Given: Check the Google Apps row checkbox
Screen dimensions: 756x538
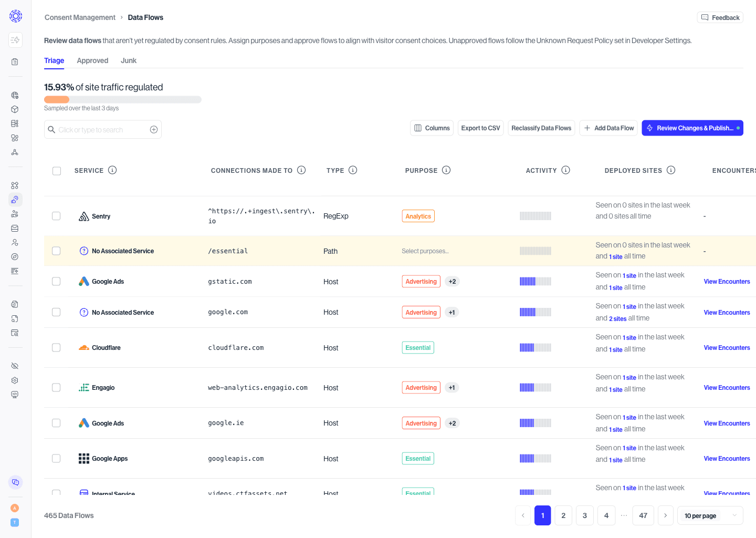Looking at the screenshot, I should [x=56, y=459].
